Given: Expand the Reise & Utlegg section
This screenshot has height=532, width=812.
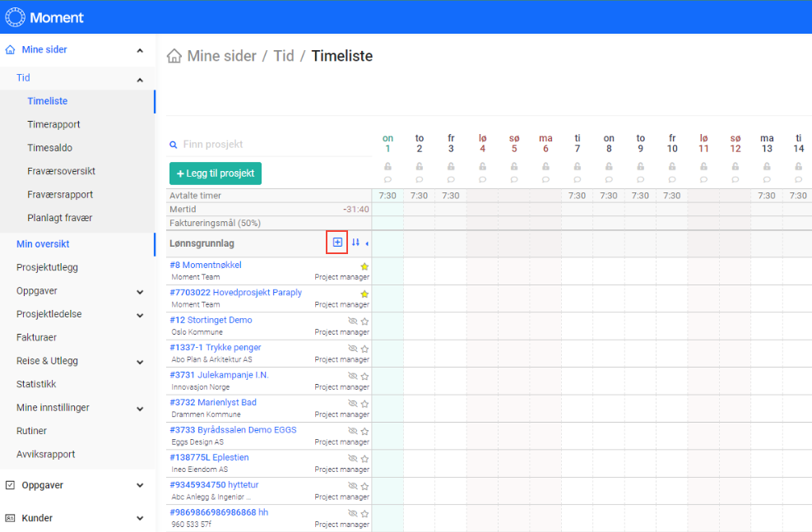Looking at the screenshot, I should (140, 361).
